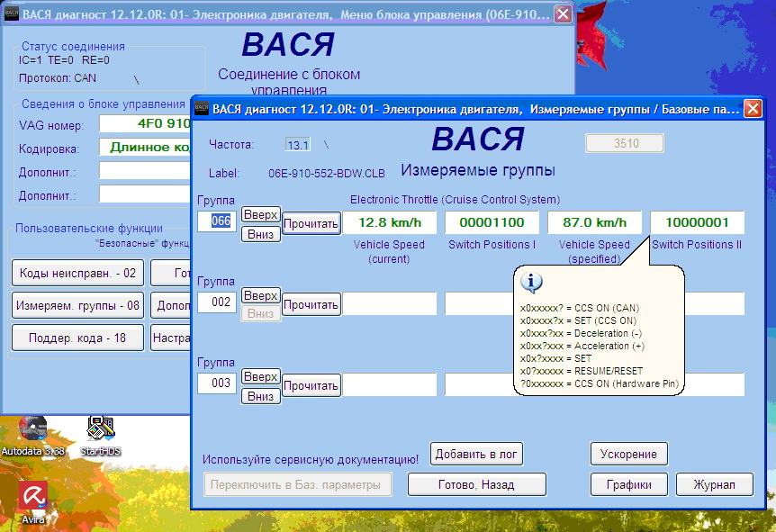This screenshot has width=776, height=532.
Task: Click the info icon in tooltip balloon
Action: click(531, 282)
